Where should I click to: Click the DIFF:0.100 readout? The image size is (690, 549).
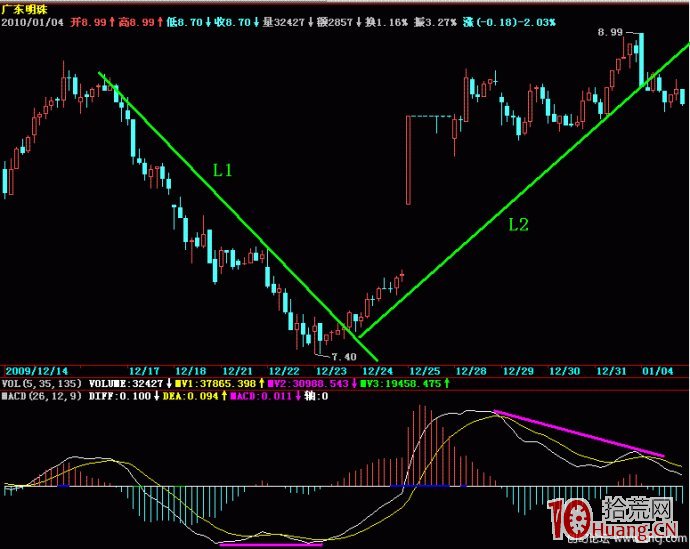click(x=120, y=396)
